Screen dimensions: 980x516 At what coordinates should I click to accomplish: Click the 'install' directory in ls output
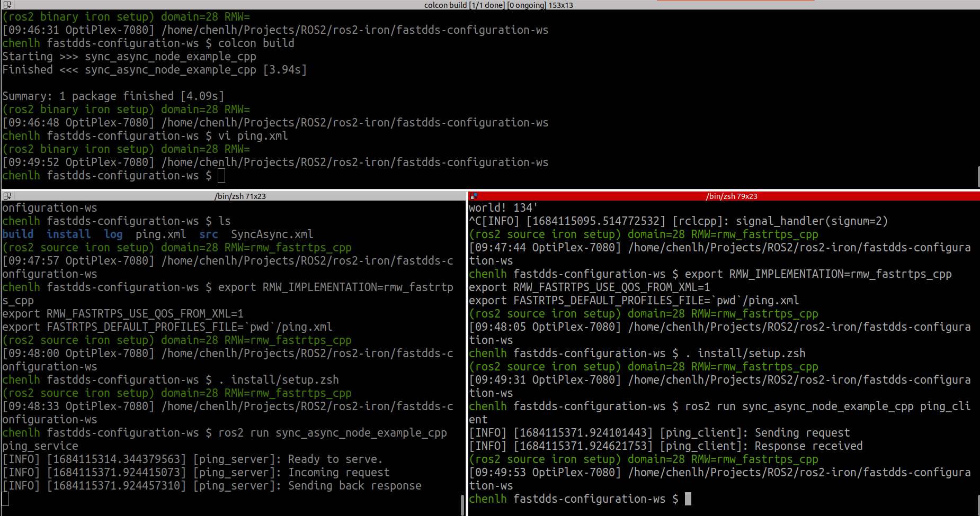coord(68,234)
